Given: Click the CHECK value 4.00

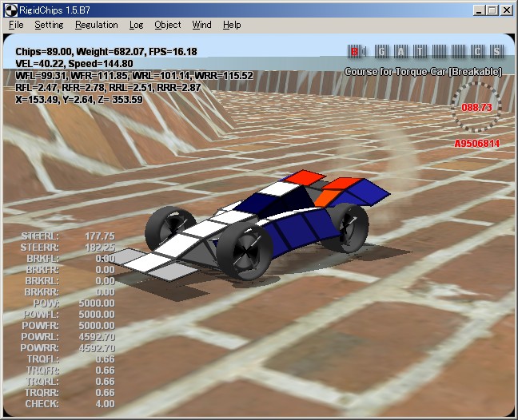Looking at the screenshot, I should 105,404.
